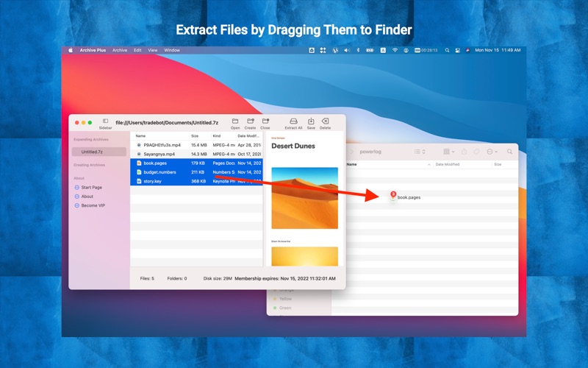Click the Wi-Fi icon in menu bar
This screenshot has height=368, width=588.
pyautogui.click(x=395, y=50)
